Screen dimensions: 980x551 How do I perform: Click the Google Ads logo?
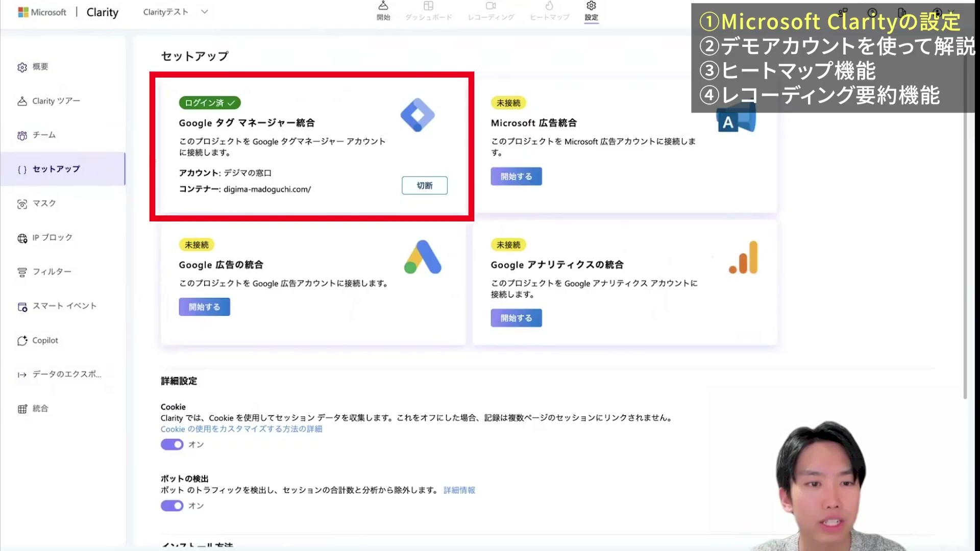[423, 257]
